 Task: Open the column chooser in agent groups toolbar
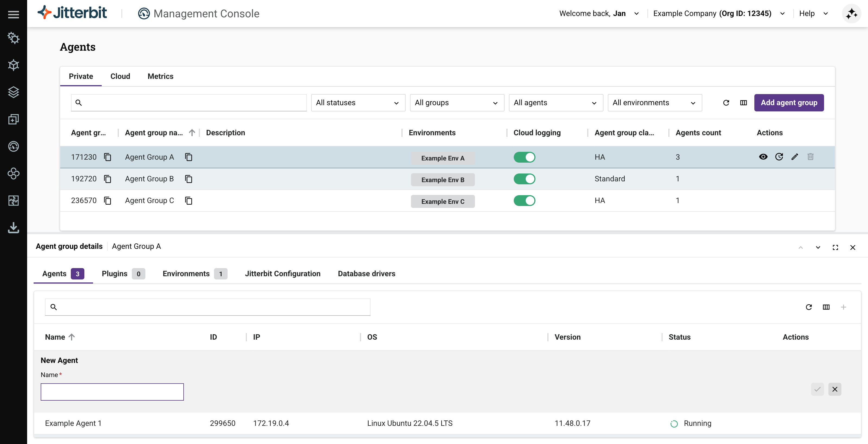(x=743, y=103)
